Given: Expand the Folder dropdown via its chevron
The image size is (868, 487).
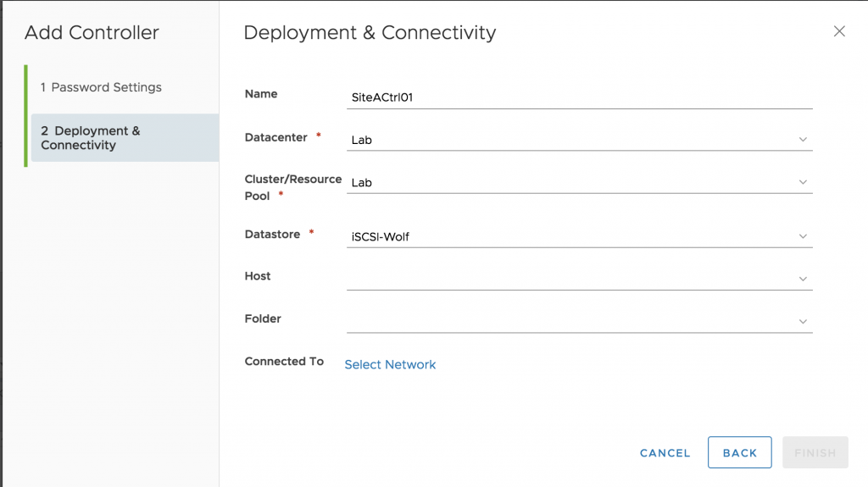Looking at the screenshot, I should 803,322.
